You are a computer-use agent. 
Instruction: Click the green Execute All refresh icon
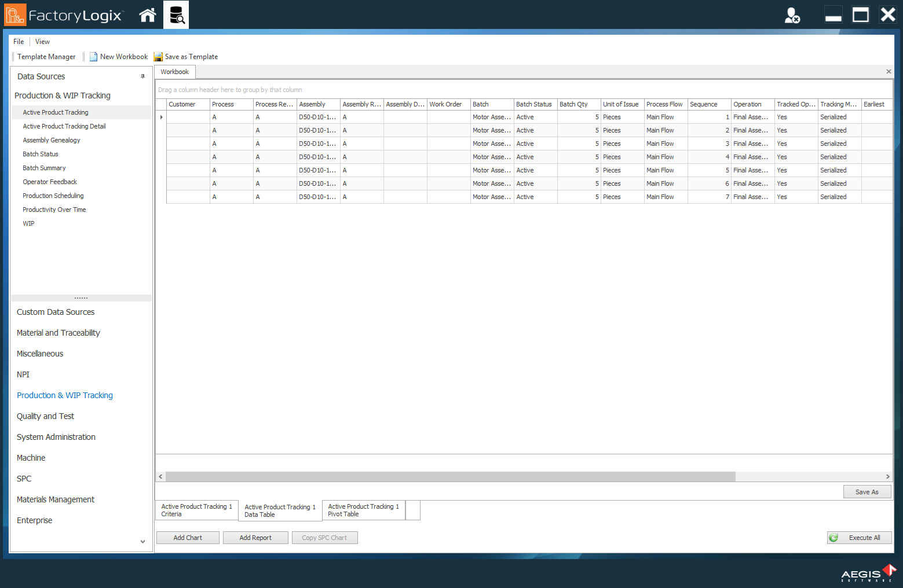(834, 537)
